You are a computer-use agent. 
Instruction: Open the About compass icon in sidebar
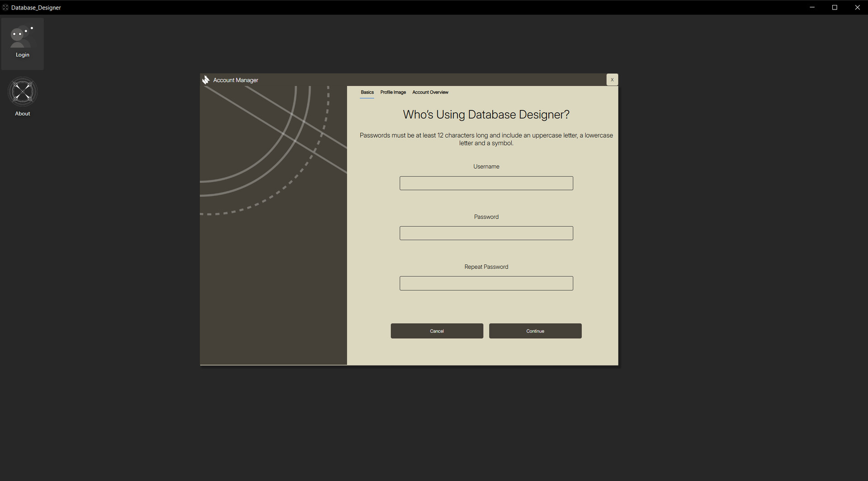(22, 92)
